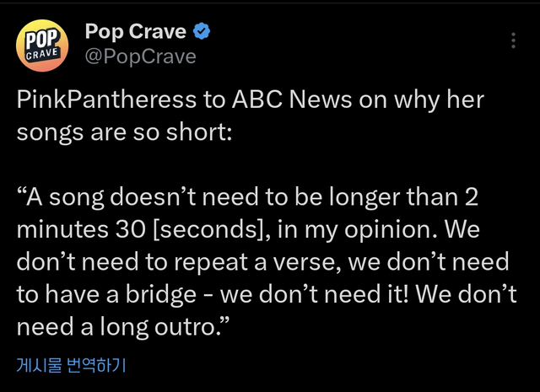This screenshot has width=540, height=392.
Task: Click the POP lettering in the logo
Action: coord(40,38)
